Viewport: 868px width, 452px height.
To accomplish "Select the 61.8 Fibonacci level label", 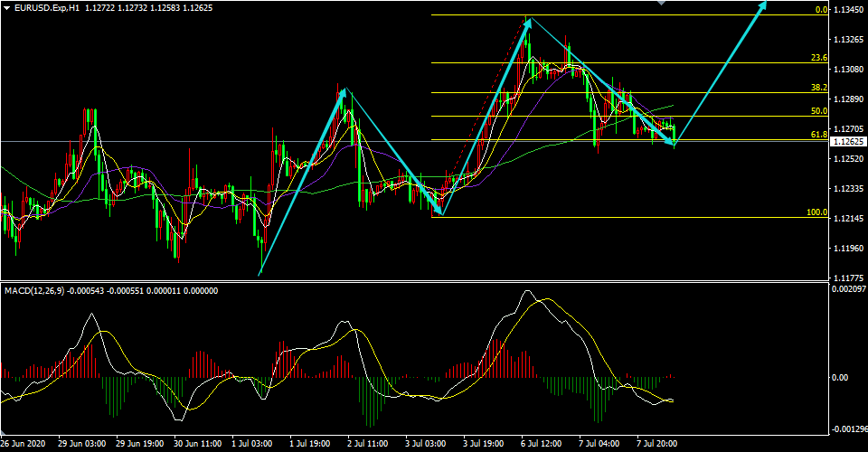I will coord(819,134).
